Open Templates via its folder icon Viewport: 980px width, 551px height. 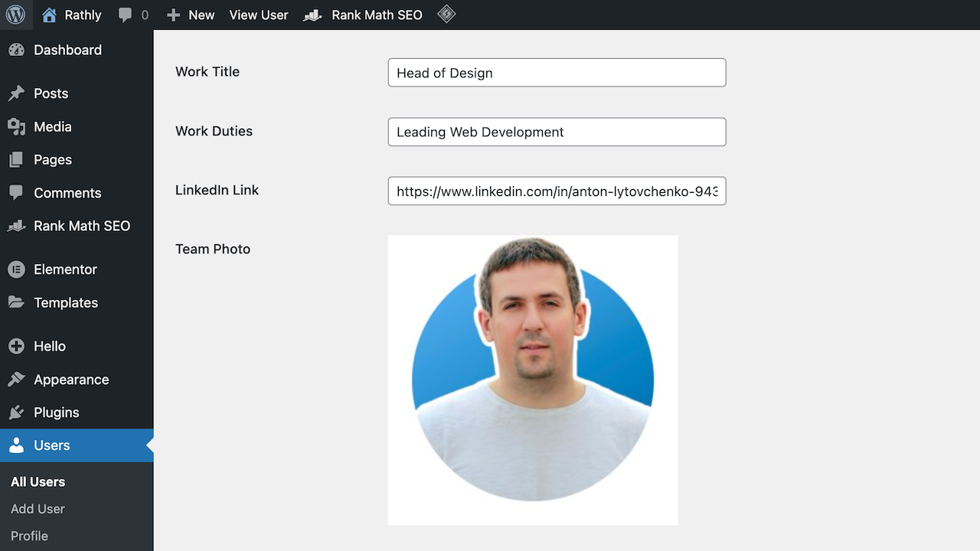coord(17,302)
